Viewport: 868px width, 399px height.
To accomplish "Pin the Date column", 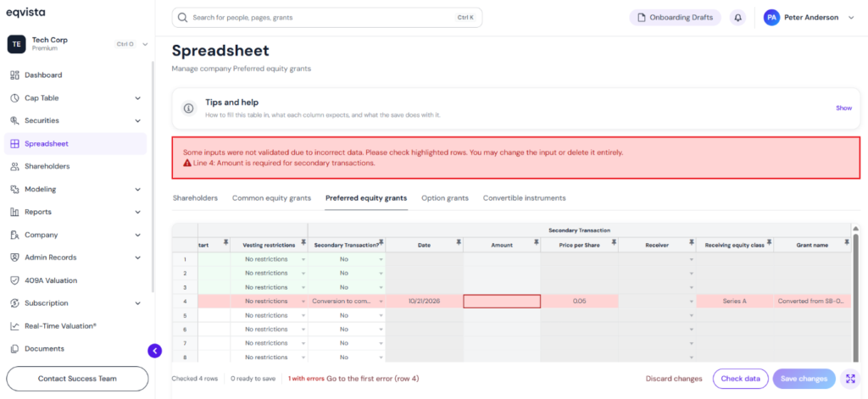I will (459, 241).
